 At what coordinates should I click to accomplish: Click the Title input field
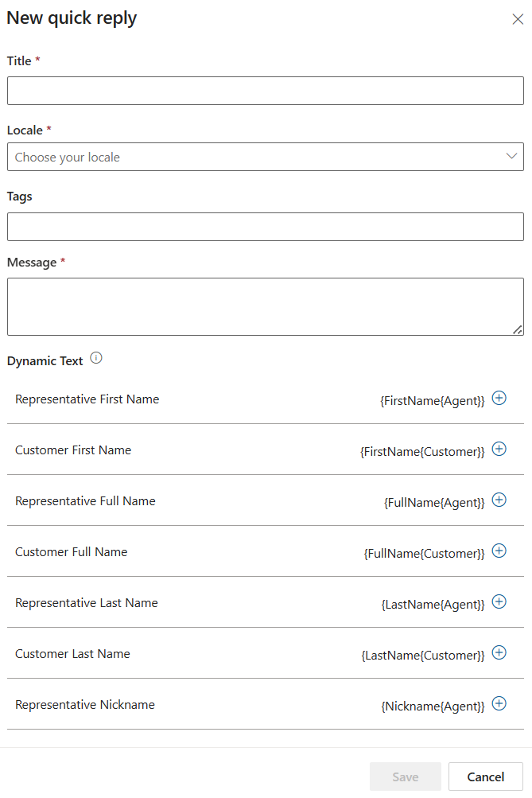point(266,90)
